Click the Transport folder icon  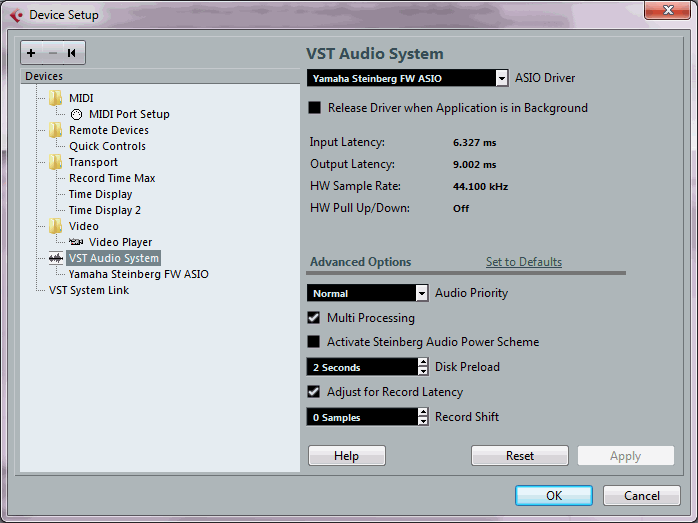56,162
